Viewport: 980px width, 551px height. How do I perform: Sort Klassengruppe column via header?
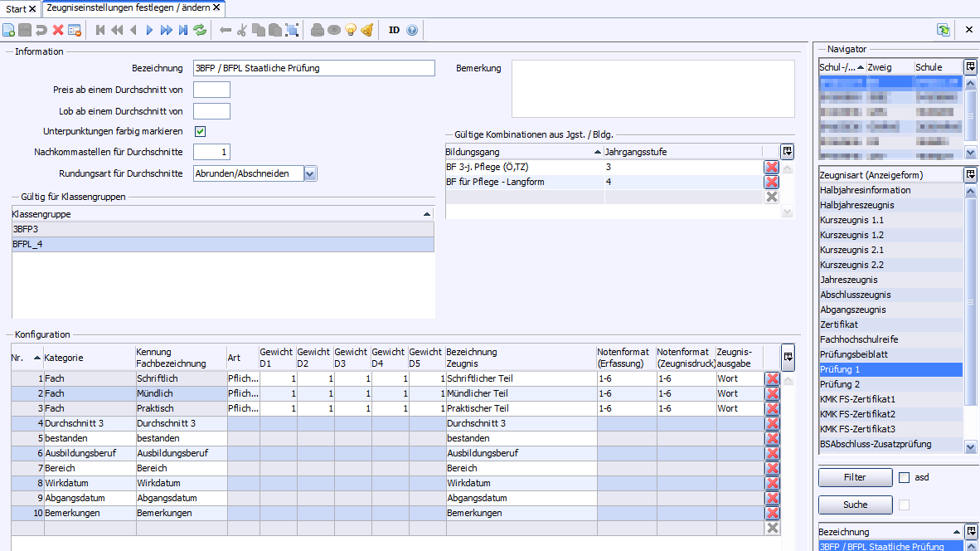tap(222, 214)
